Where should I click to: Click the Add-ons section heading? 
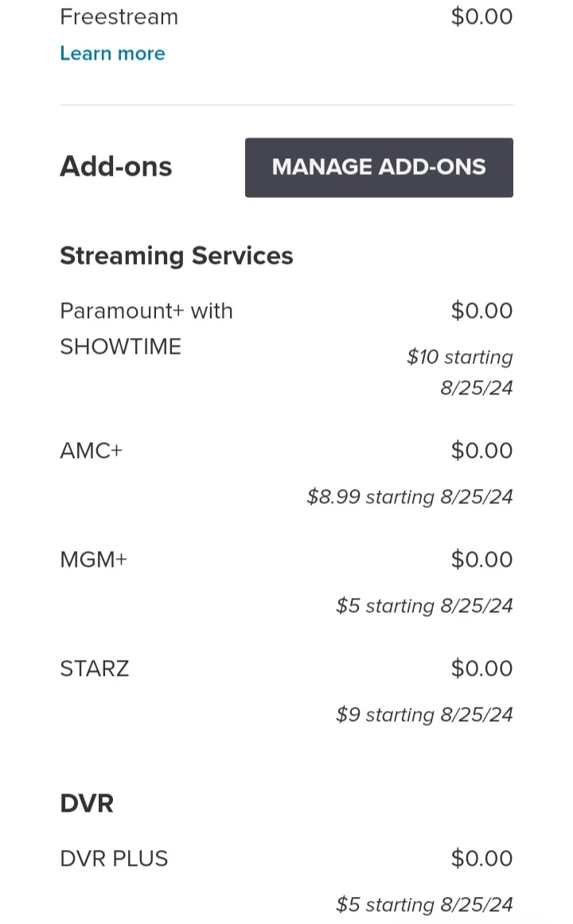116,167
